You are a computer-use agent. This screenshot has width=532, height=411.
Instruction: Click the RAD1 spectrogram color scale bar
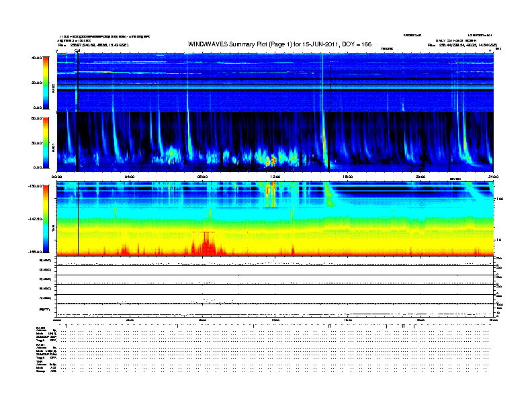pos(44,142)
